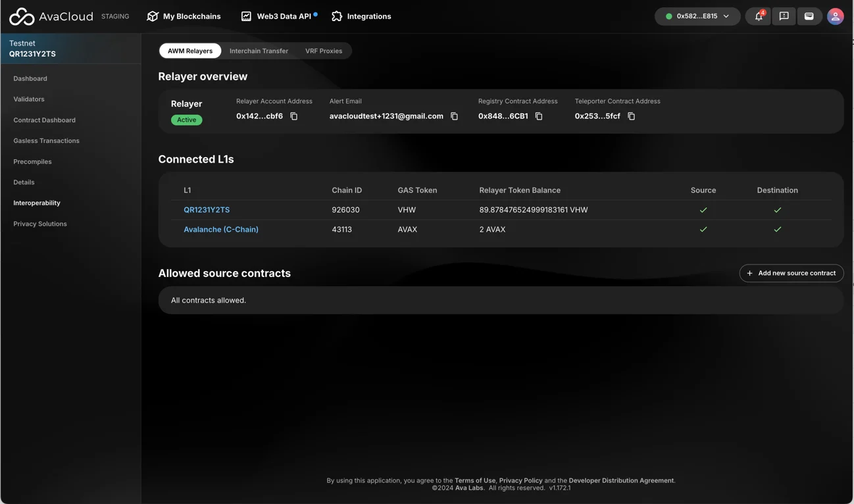This screenshot has height=504, width=854.
Task: Copy the Teleporter Contract Address
Action: coord(631,116)
